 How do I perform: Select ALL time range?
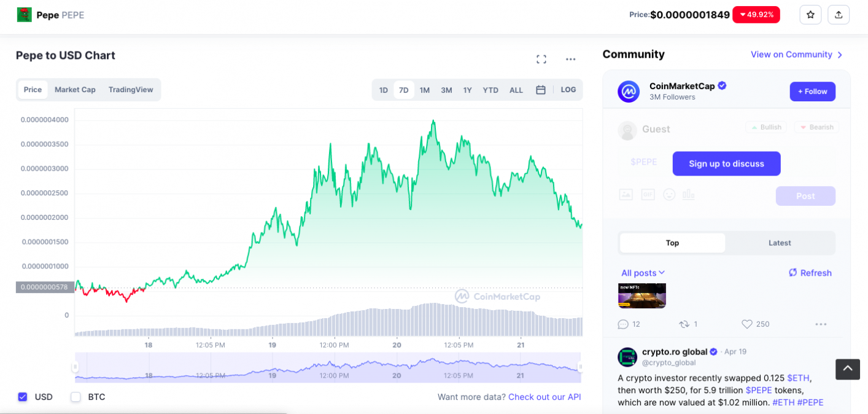(516, 90)
